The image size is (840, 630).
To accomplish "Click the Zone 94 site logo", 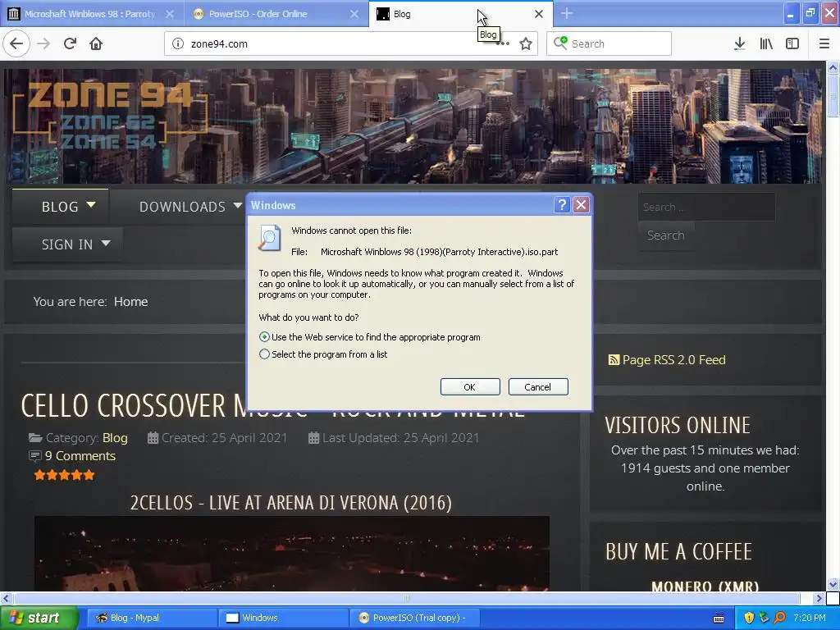I will pos(109,115).
